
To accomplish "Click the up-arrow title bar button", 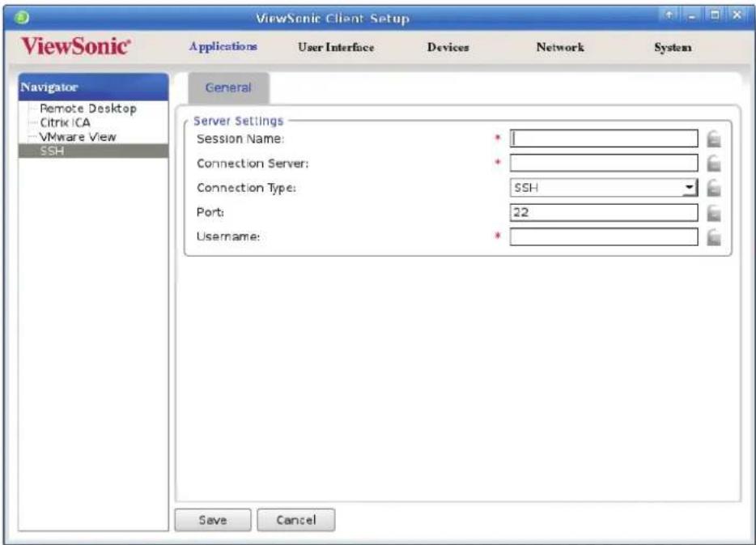I will coord(669,15).
